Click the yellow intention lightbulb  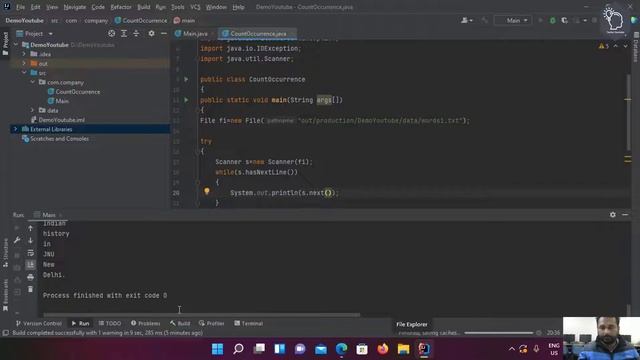(207, 191)
